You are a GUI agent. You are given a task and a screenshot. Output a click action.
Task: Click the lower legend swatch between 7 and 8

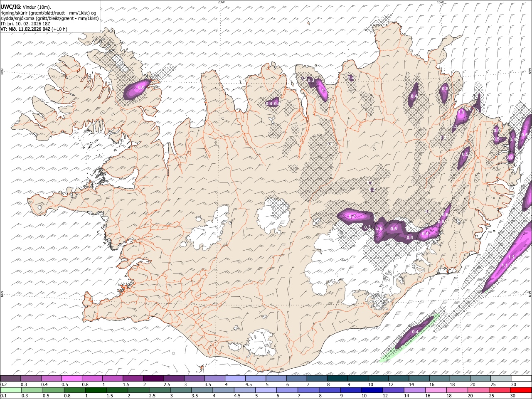coord(308,390)
